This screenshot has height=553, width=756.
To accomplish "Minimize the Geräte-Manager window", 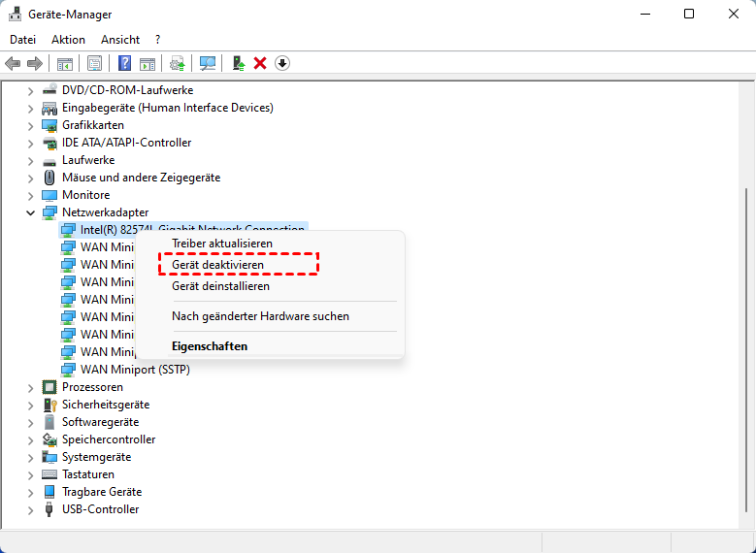I will 644,14.
